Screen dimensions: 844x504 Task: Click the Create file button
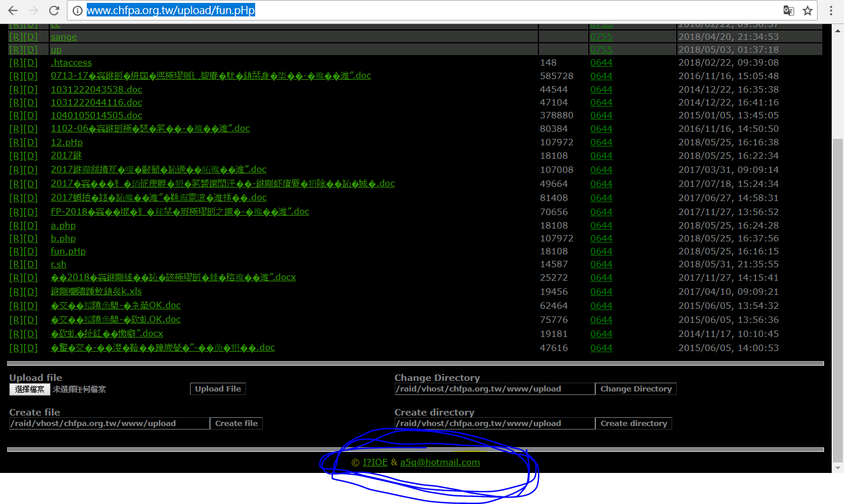236,424
